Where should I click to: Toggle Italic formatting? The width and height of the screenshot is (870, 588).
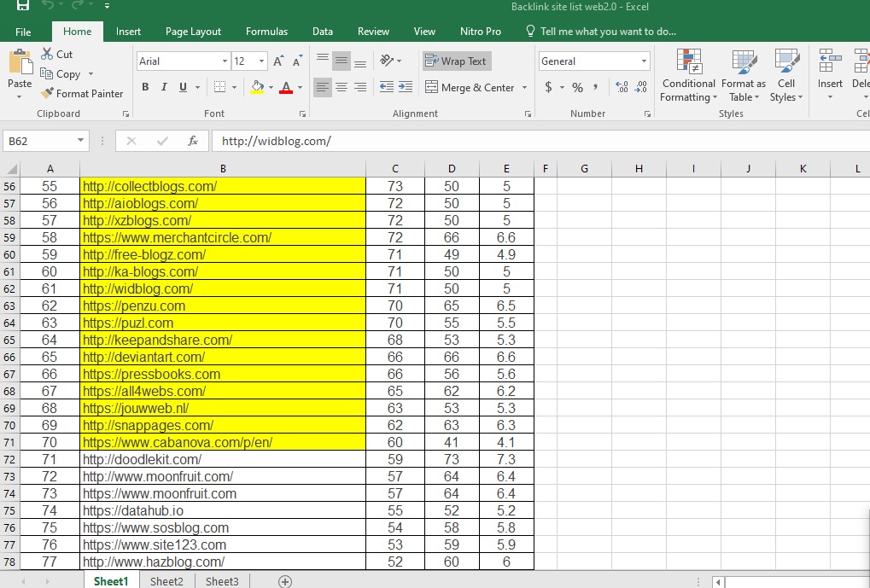(165, 87)
